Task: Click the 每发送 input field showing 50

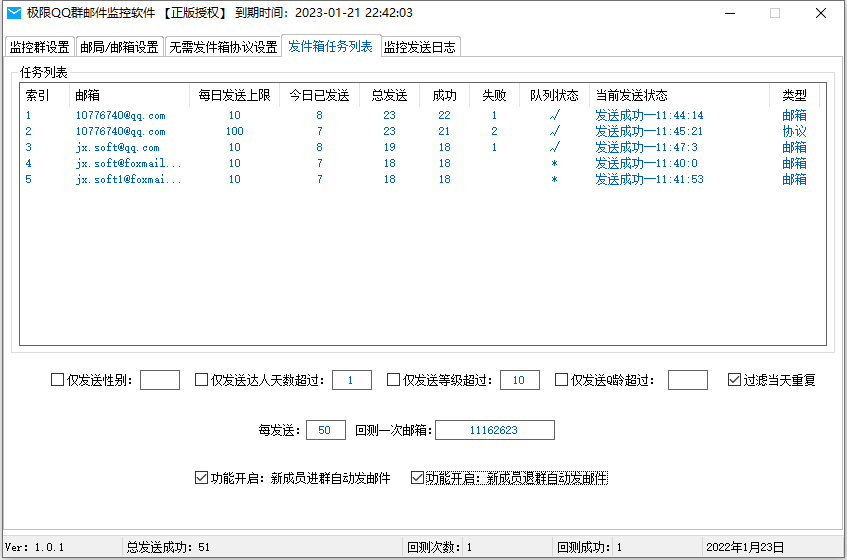Action: 326,430
